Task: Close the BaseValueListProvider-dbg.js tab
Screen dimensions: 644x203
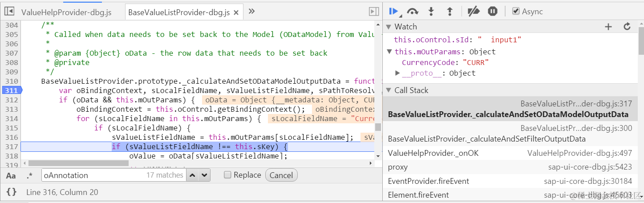Action: (x=236, y=12)
